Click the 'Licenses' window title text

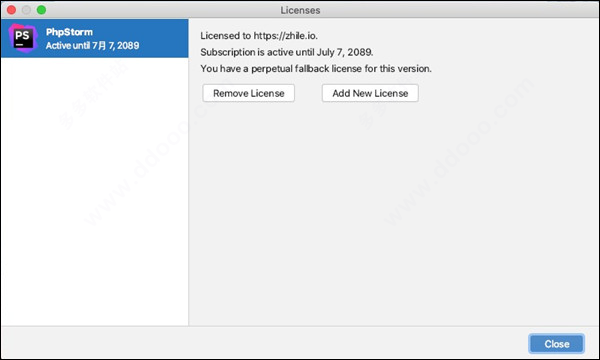pos(300,10)
